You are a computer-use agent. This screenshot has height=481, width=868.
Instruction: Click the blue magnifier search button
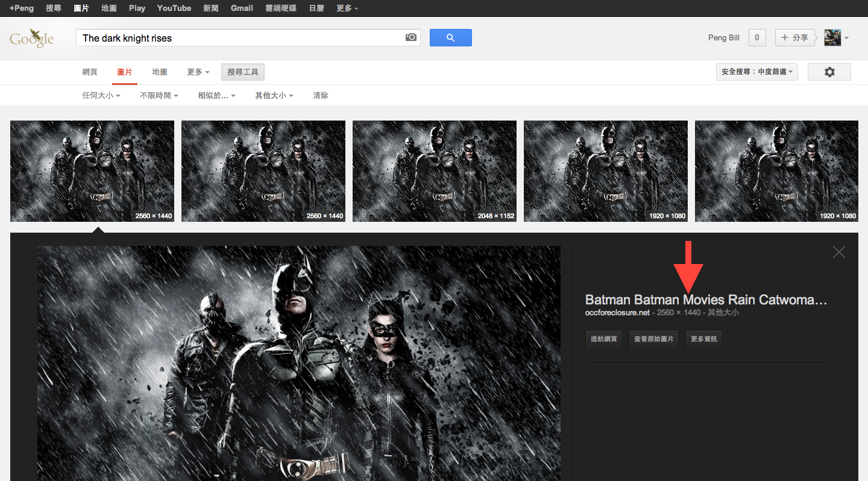point(450,37)
